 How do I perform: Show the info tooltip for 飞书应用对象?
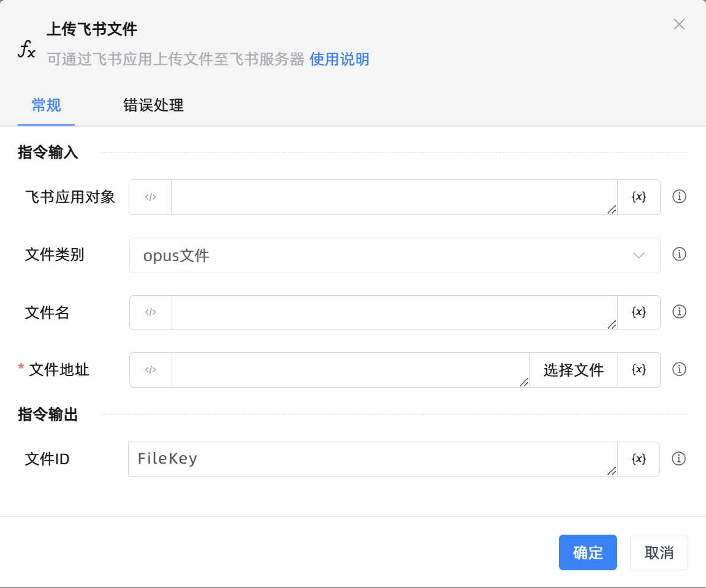[679, 197]
